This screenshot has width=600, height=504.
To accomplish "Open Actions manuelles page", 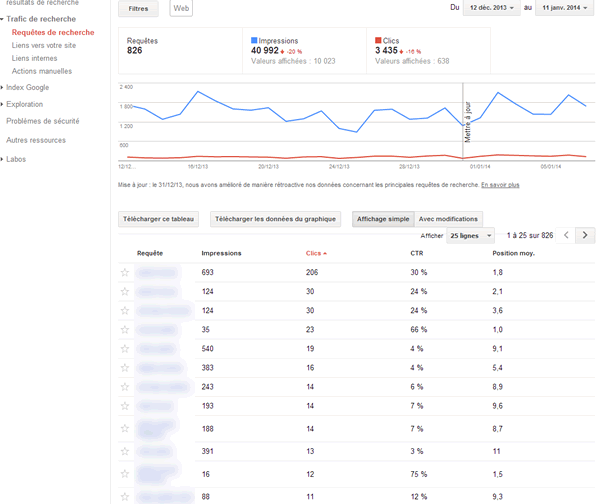I will pos(42,71).
